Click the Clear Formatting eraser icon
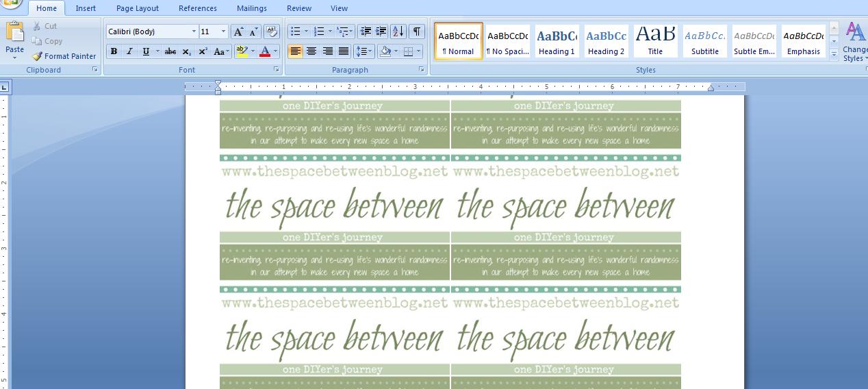 [272, 32]
